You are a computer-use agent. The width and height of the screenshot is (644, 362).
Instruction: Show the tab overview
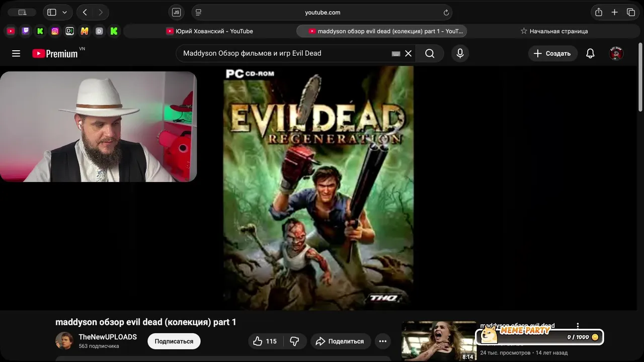[631, 13]
